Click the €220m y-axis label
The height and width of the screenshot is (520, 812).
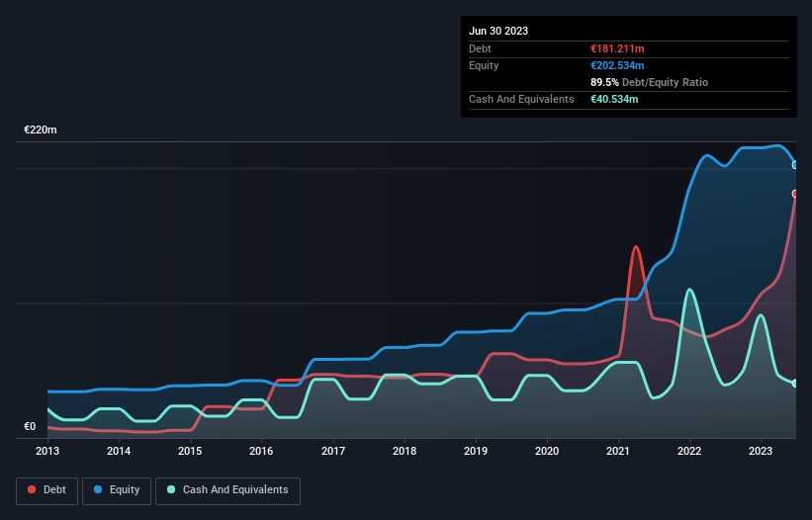click(x=41, y=130)
